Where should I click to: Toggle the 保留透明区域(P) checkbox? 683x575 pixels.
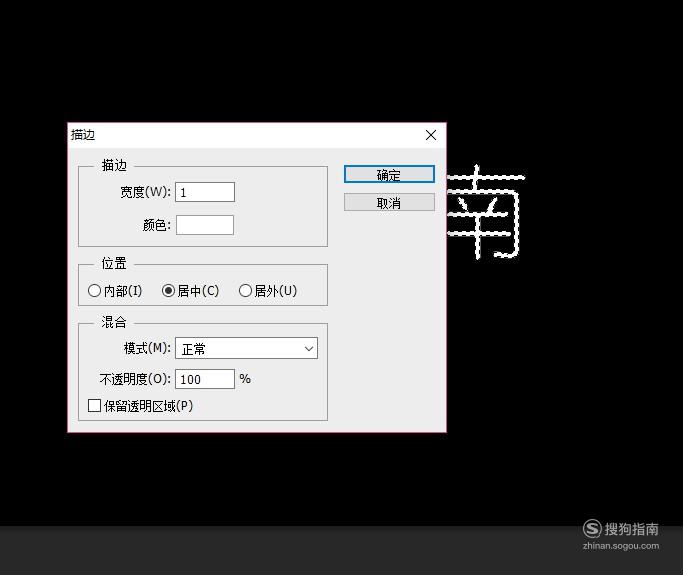[94, 406]
